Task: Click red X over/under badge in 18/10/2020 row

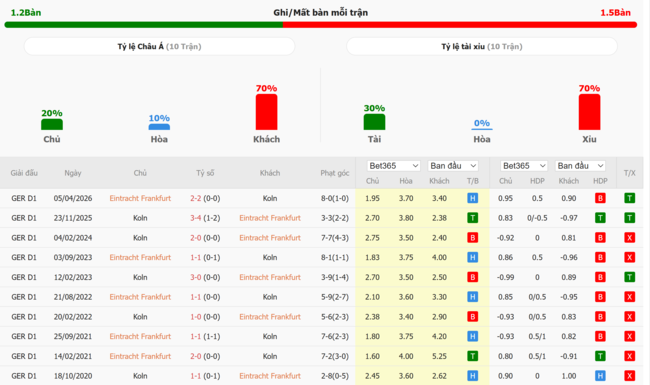Action: (629, 376)
